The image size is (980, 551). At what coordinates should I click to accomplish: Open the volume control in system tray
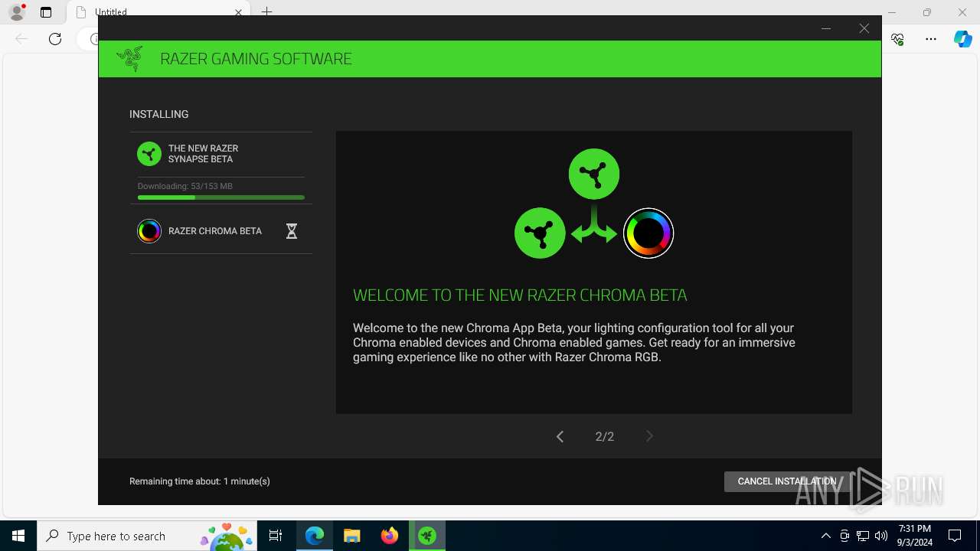[881, 536]
